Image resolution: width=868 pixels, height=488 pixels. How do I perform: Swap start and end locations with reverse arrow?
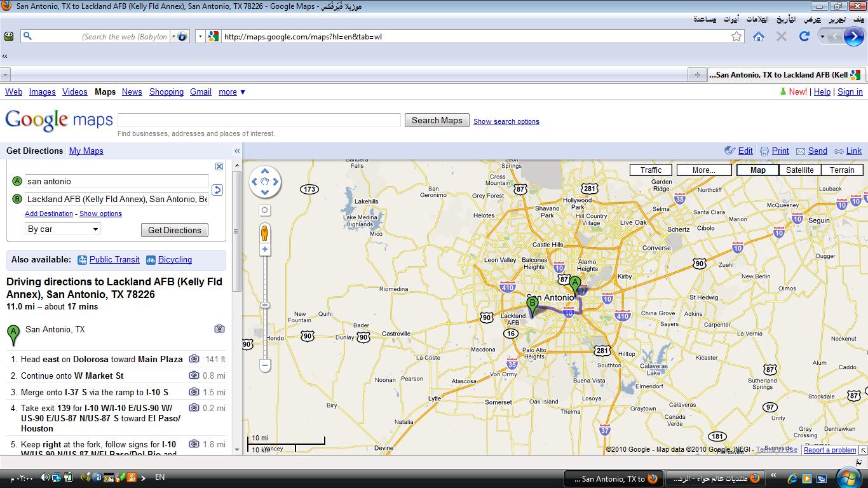(x=217, y=190)
